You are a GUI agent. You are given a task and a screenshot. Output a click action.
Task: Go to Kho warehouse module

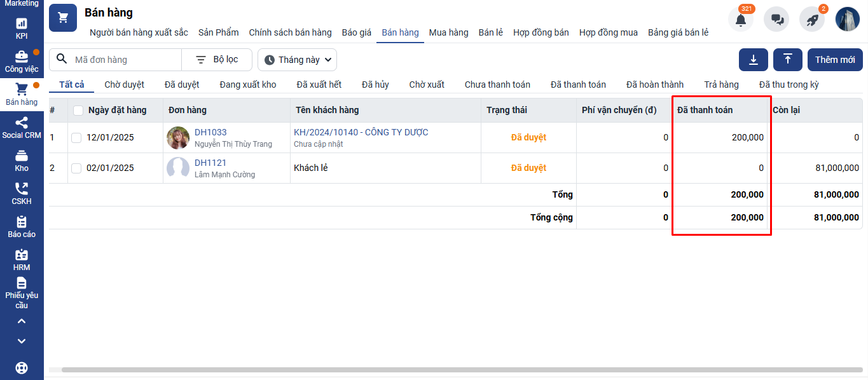(22, 161)
